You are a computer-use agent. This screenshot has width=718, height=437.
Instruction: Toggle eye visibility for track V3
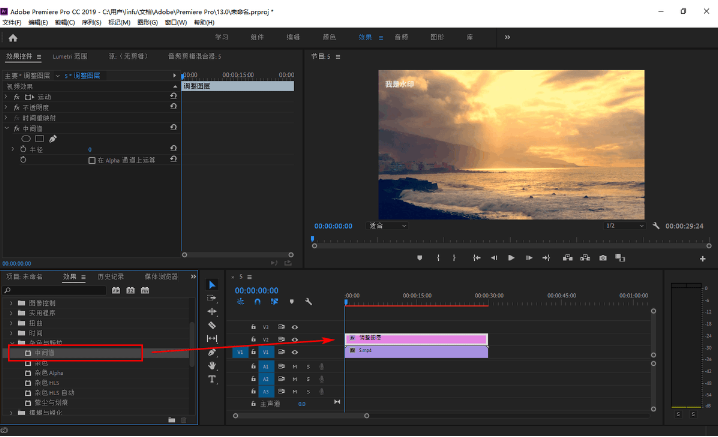(295, 326)
